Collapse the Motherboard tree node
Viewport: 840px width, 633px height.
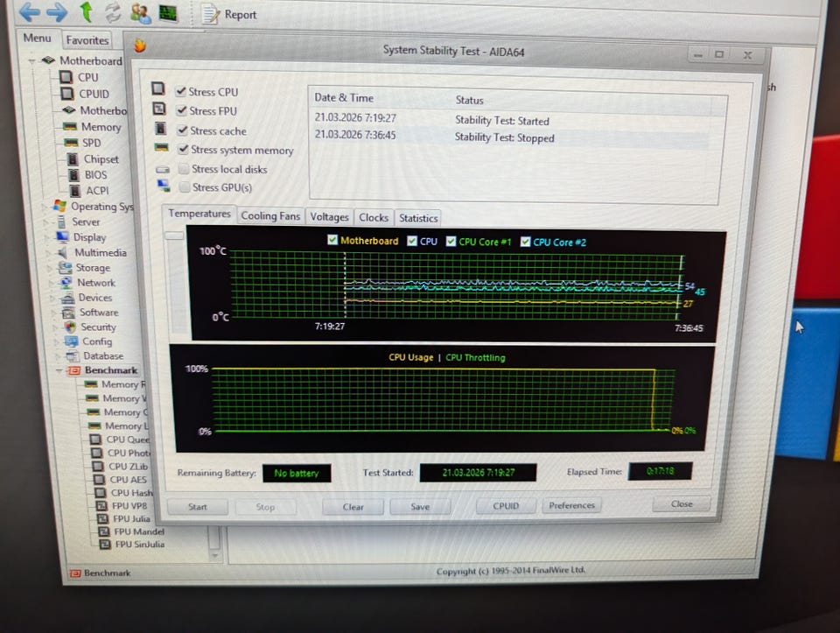[32, 60]
